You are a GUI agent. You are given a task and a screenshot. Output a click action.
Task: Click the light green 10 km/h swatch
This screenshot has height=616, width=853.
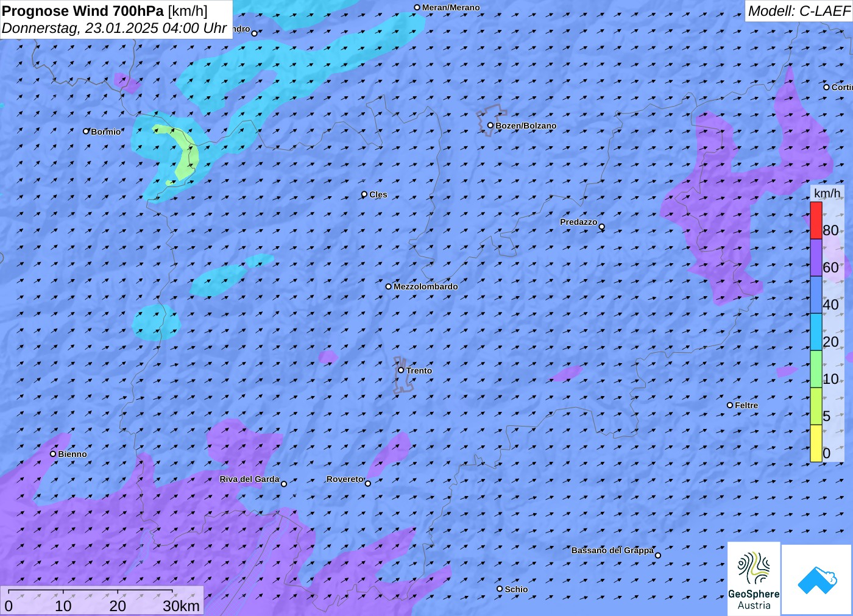pos(816,369)
